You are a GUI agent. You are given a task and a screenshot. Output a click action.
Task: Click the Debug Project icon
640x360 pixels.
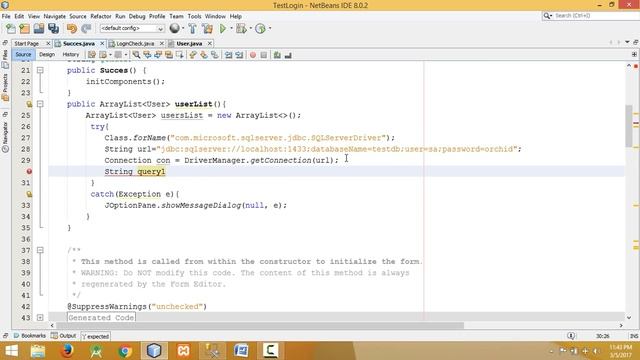coord(241,29)
